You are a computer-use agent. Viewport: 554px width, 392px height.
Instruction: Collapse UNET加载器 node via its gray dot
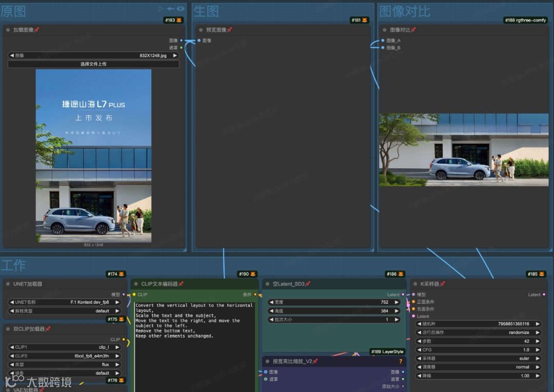(8, 284)
